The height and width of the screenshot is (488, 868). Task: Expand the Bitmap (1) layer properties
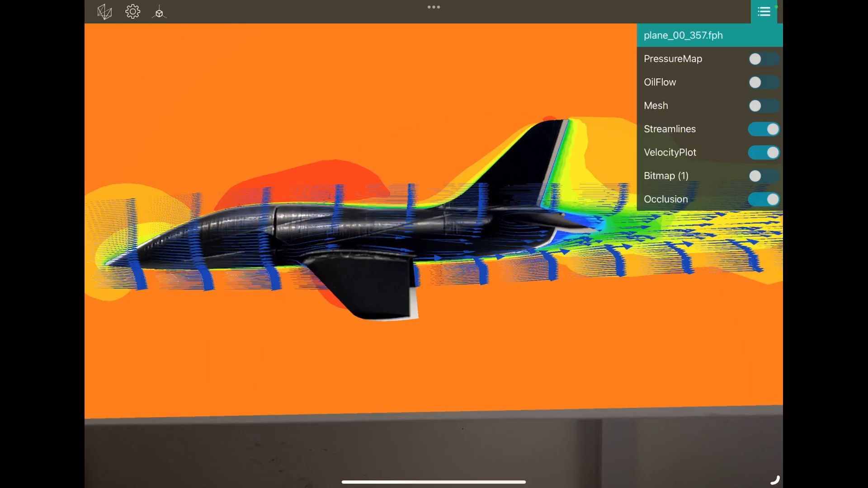(x=666, y=175)
